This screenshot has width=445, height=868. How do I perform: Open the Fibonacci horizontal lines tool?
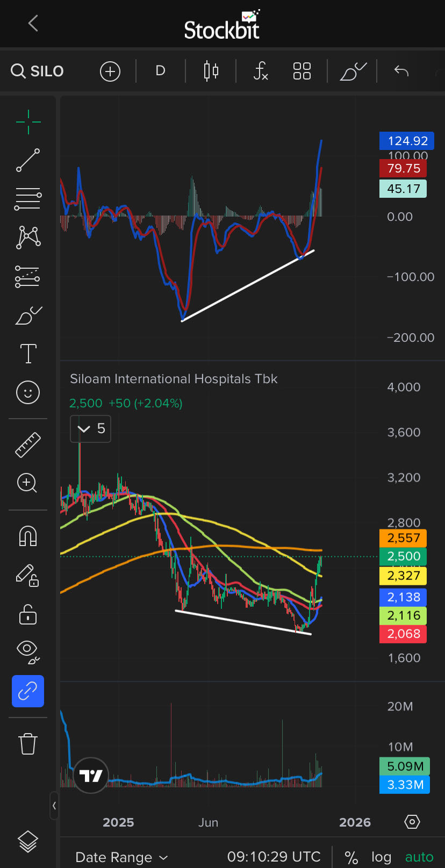[28, 199]
